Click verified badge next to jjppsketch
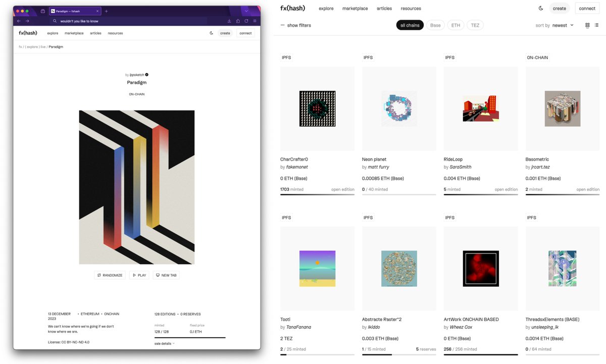The width and height of the screenshot is (606, 364). [146, 75]
